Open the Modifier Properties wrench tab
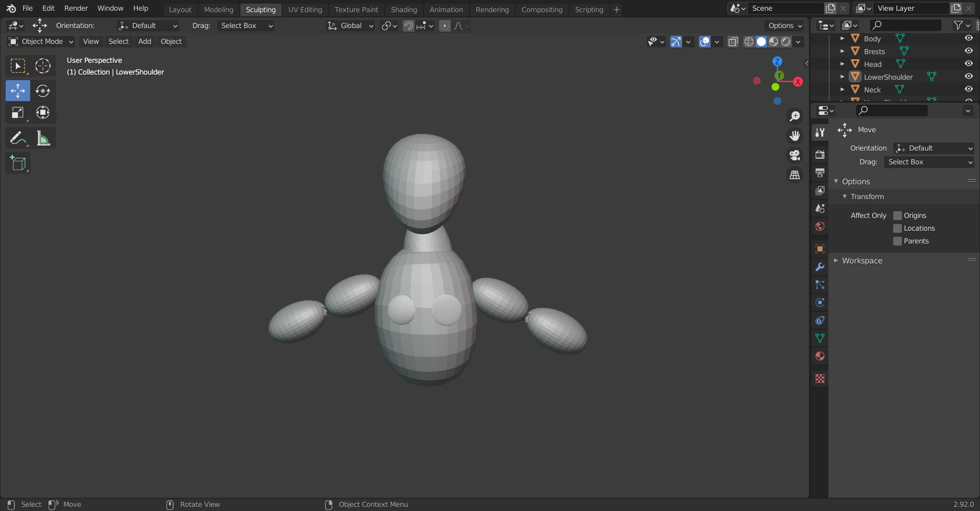The height and width of the screenshot is (511, 980). [x=820, y=266]
